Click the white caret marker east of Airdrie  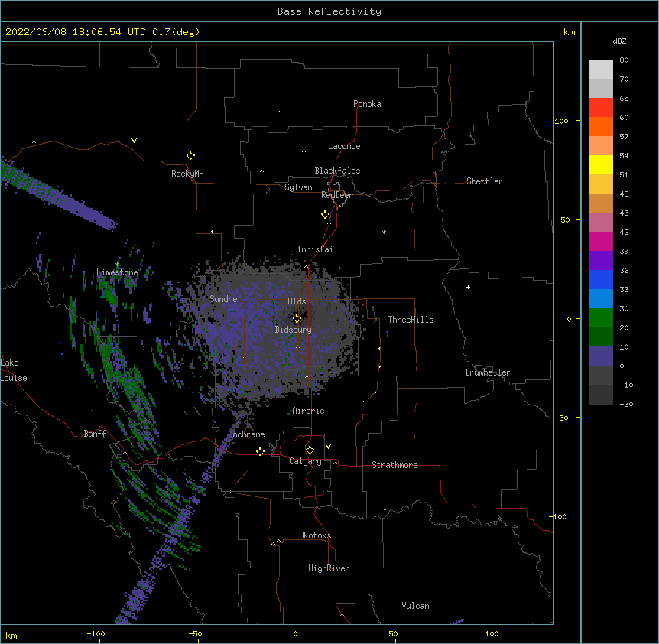tap(364, 402)
